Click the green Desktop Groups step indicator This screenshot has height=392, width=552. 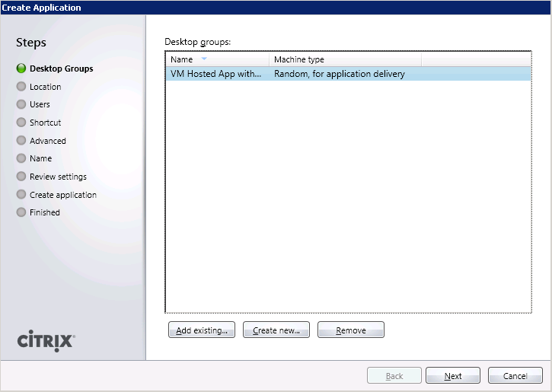click(x=21, y=69)
